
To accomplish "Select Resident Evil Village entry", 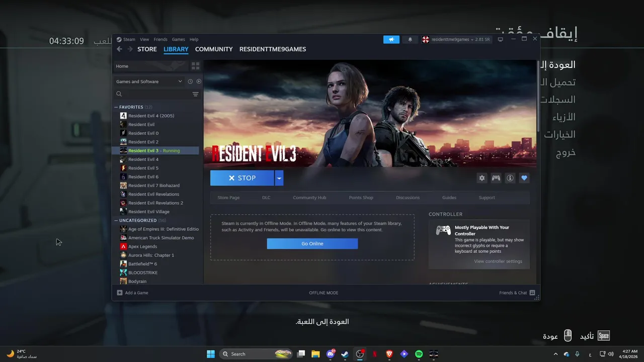I will (x=156, y=212).
